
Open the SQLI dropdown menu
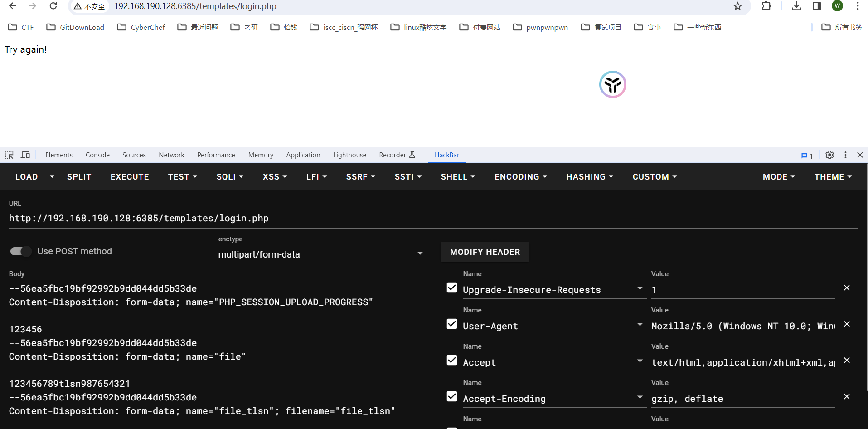[230, 177]
